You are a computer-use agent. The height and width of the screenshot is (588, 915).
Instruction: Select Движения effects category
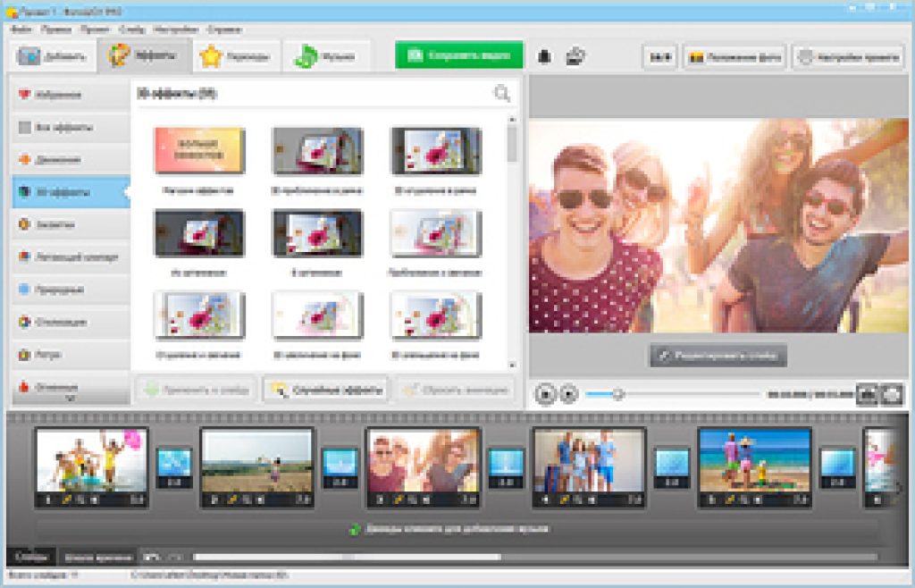coord(71,159)
